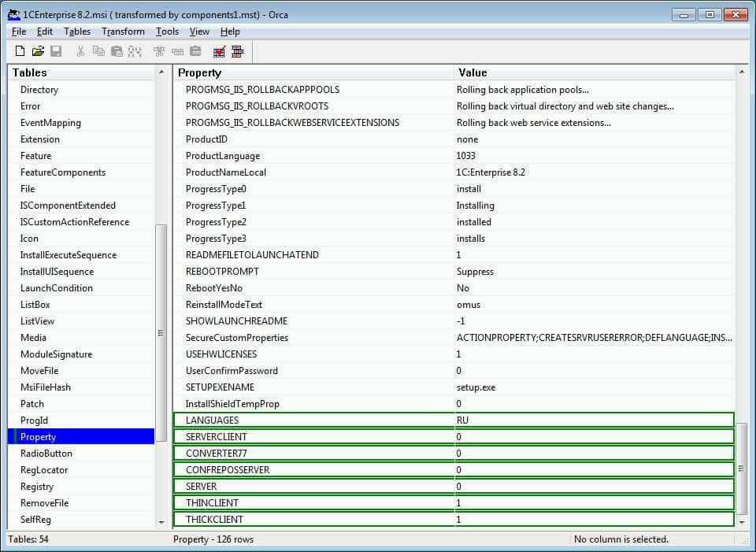Screen dimensions: 756x552
Task: Sort by the Value column header
Action: click(595, 72)
